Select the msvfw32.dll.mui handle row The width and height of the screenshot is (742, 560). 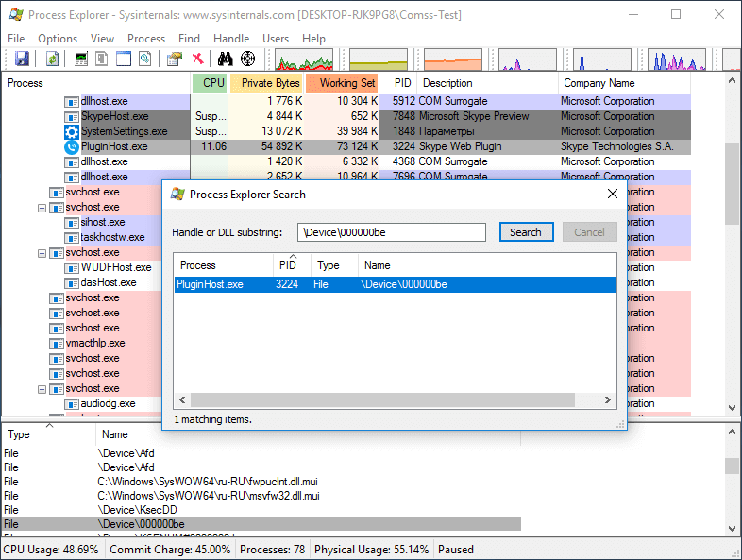click(261, 496)
